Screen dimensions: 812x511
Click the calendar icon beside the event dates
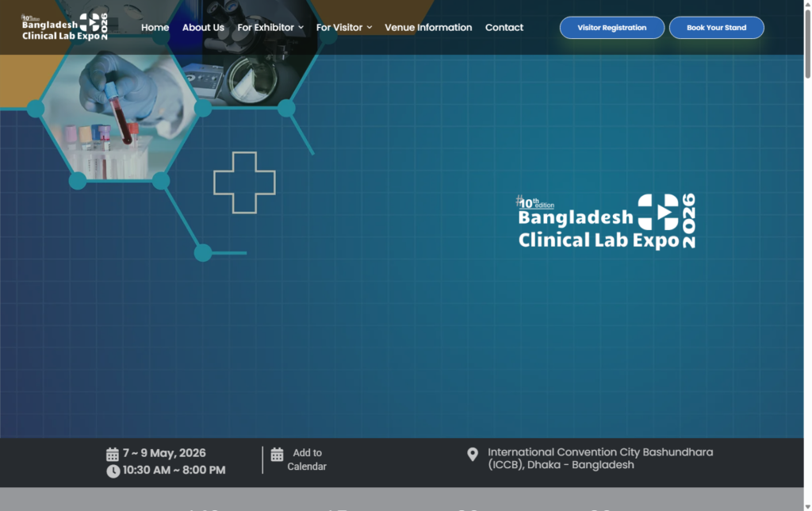pyautogui.click(x=112, y=453)
